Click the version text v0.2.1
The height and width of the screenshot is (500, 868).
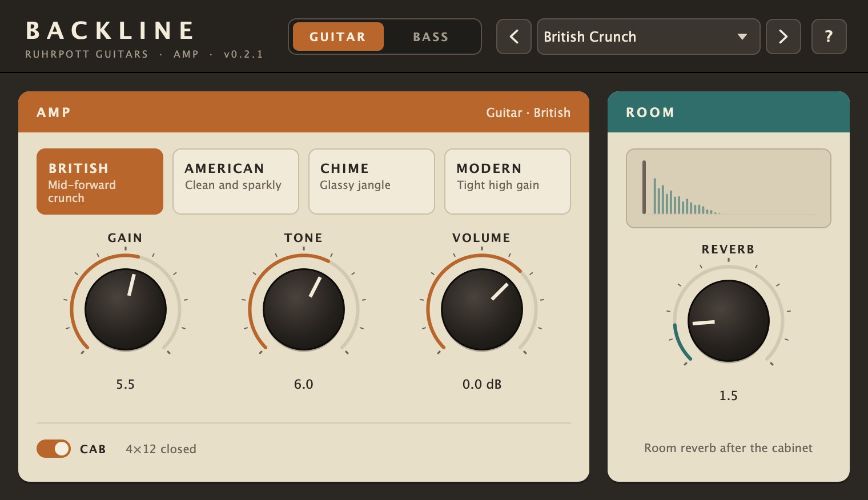click(x=243, y=54)
